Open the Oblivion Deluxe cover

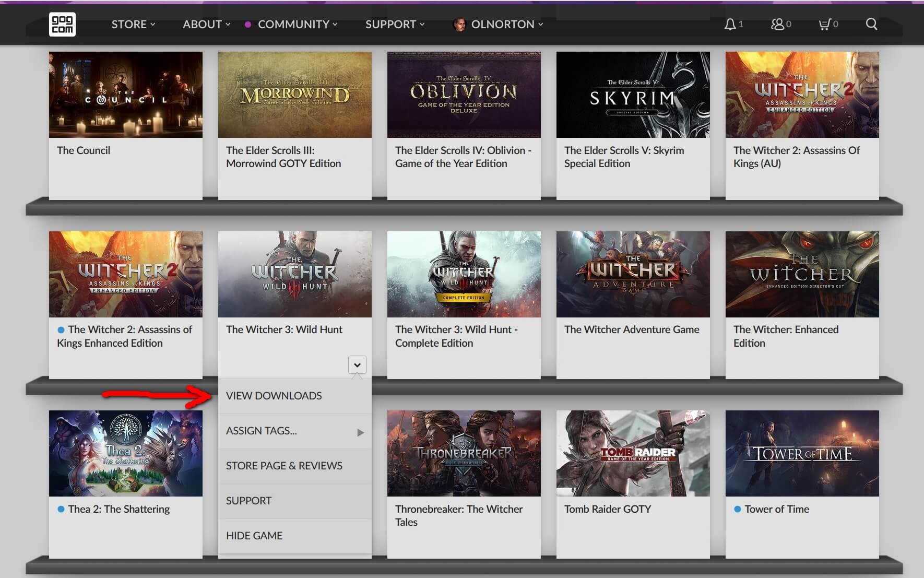[x=464, y=95]
